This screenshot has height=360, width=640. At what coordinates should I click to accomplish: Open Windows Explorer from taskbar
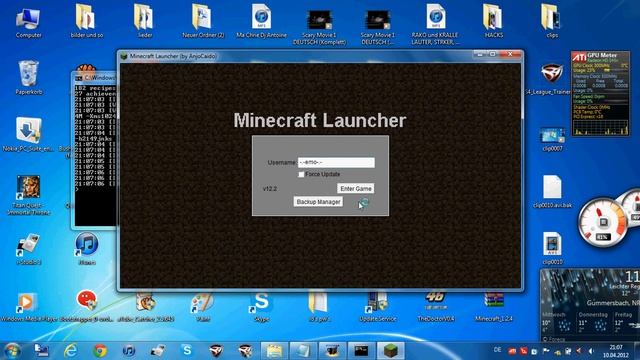274,350
